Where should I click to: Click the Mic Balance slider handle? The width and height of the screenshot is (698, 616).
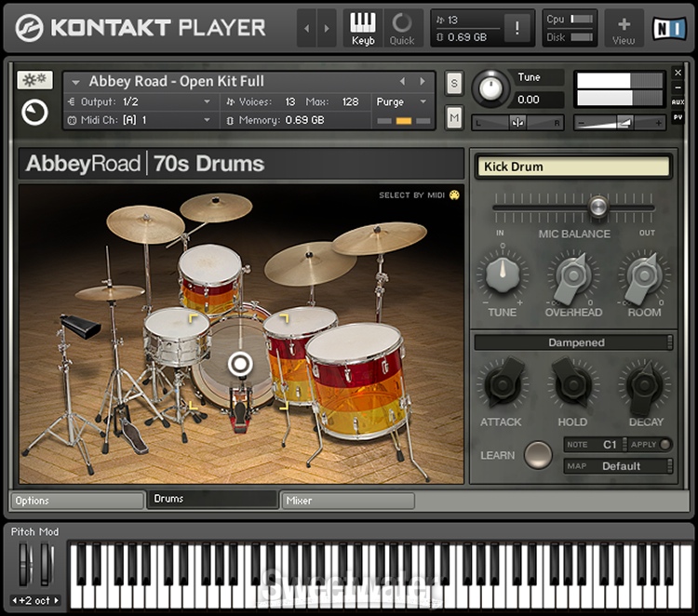[x=597, y=206]
